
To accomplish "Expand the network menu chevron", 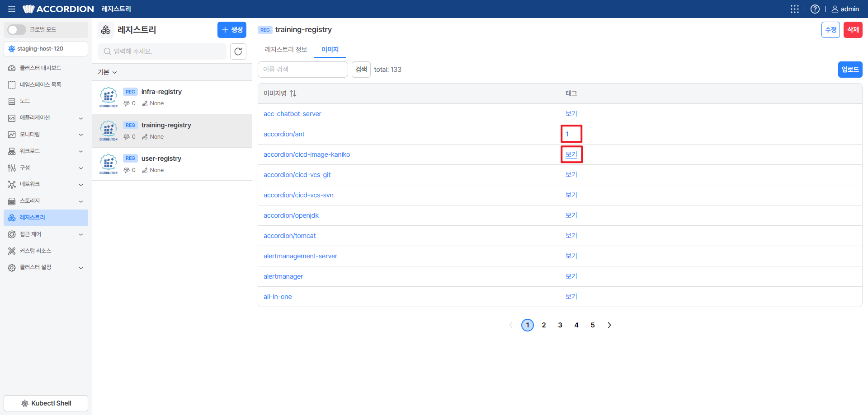I will [x=81, y=185].
